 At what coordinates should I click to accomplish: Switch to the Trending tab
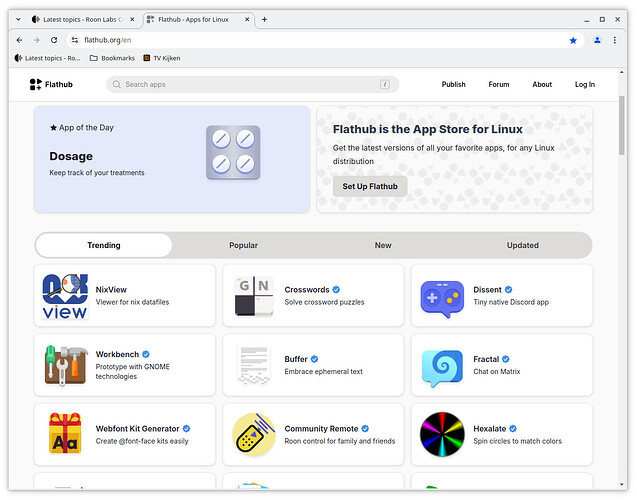(104, 245)
